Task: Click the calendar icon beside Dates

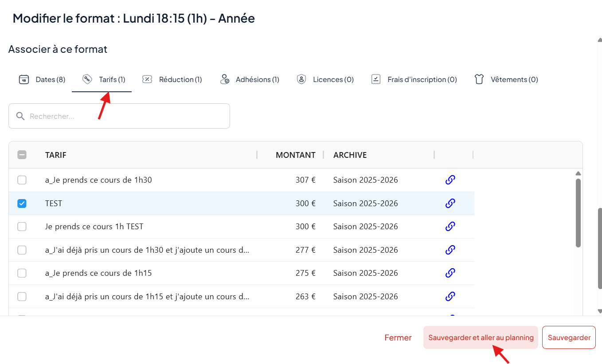Action: pos(23,79)
